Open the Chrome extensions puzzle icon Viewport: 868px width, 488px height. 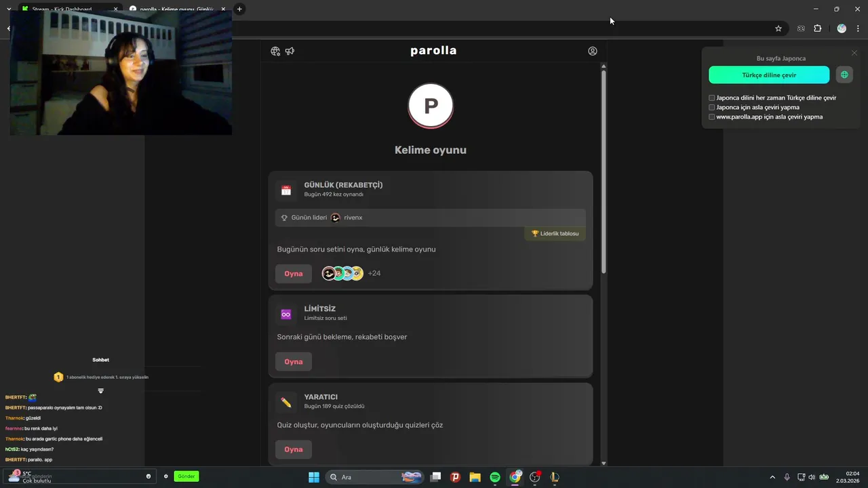[x=817, y=28]
